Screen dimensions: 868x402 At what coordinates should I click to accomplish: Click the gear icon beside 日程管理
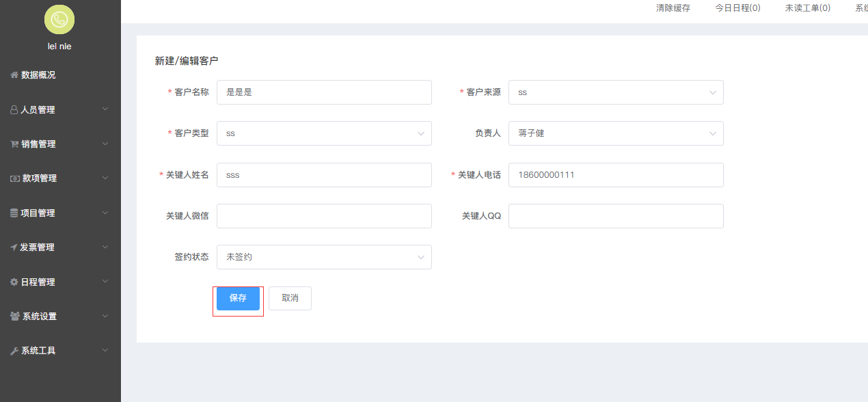pyautogui.click(x=14, y=282)
